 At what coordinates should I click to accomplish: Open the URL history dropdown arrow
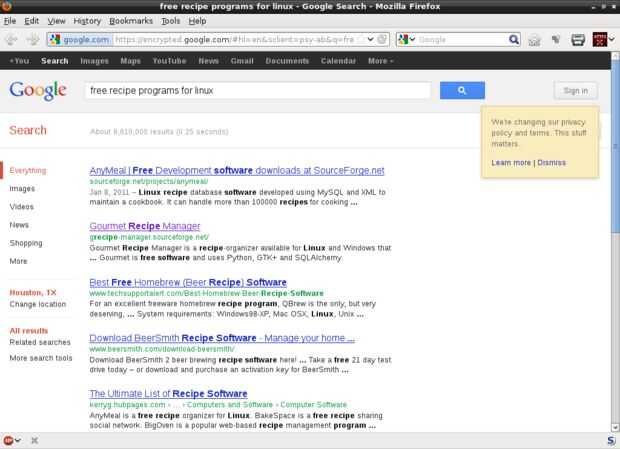370,40
